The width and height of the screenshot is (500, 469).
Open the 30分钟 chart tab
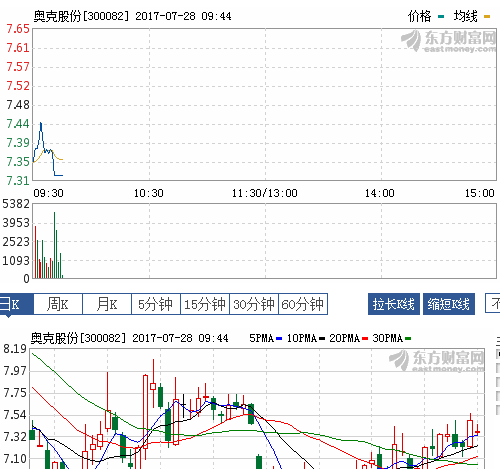pos(254,304)
